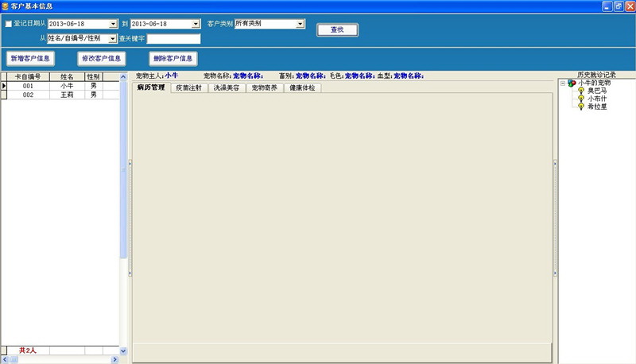Click the 新增客户信息 button
The image size is (636, 364).
click(30, 58)
